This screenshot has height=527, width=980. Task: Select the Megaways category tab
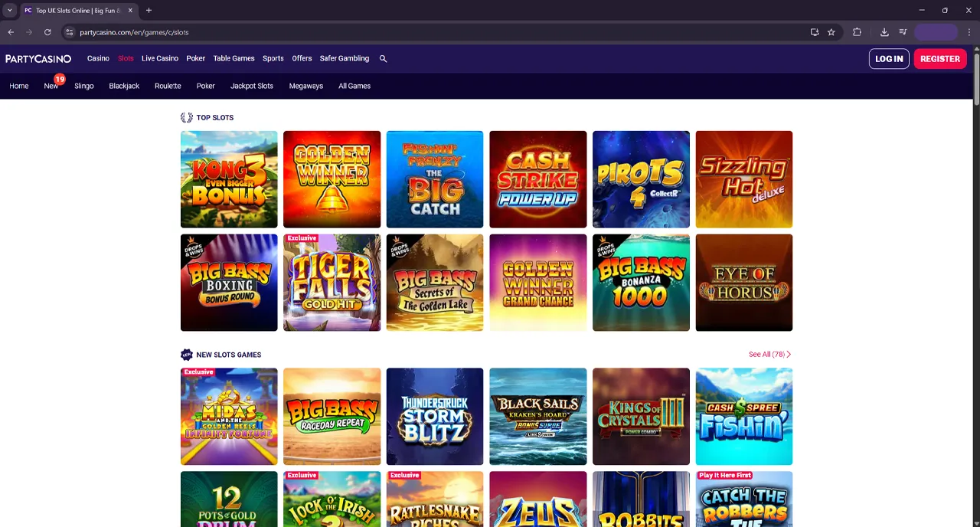[305, 86]
